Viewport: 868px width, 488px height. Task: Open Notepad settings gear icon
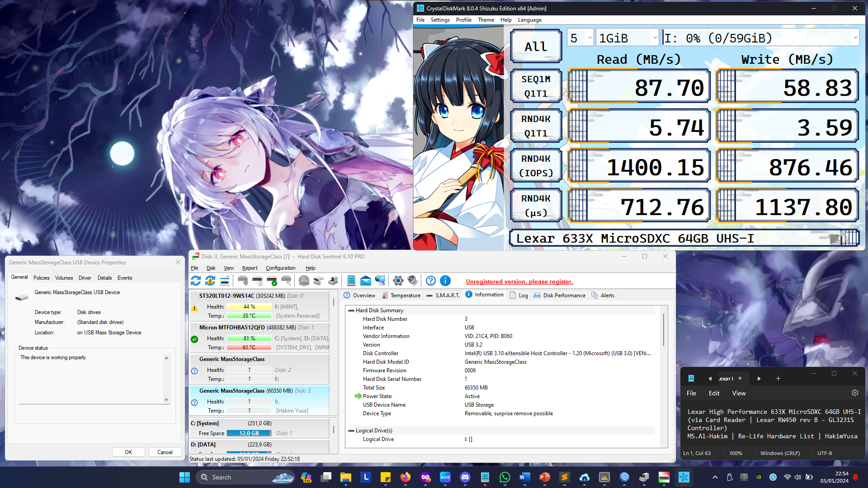854,393
